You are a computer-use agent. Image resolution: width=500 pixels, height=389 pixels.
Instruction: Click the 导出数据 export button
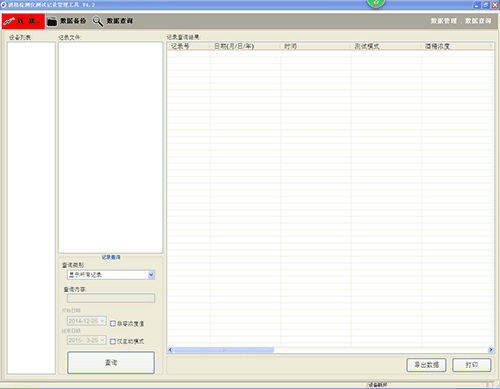pyautogui.click(x=426, y=365)
